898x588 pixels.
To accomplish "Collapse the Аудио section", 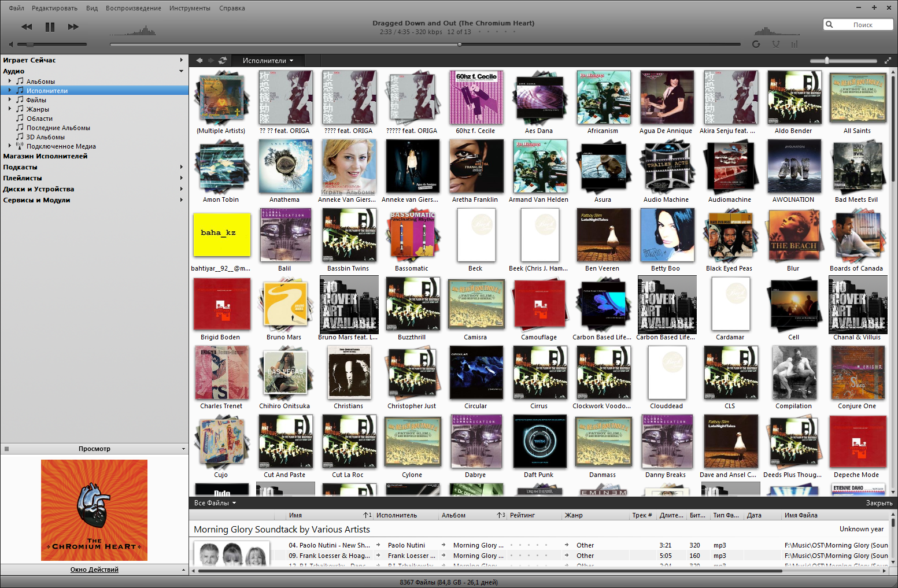I will [181, 71].
